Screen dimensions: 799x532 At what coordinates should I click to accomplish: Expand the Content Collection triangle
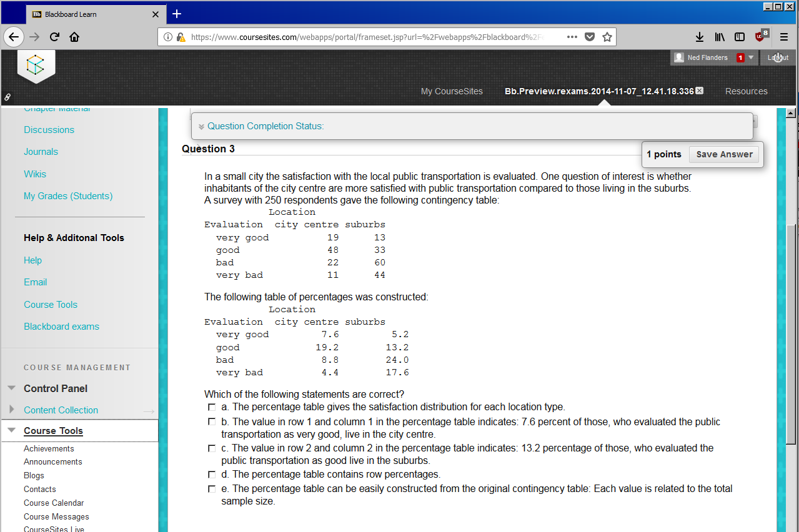(x=11, y=409)
